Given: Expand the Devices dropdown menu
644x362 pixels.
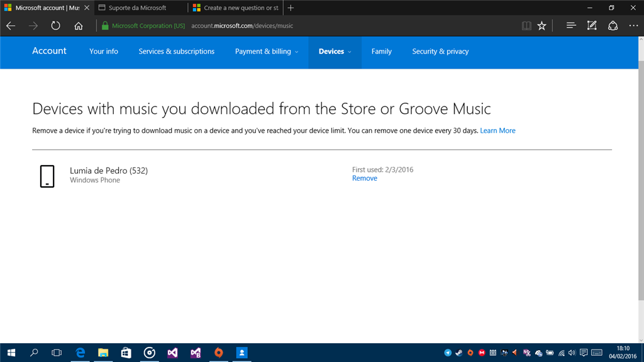Looking at the screenshot, I should [335, 52].
